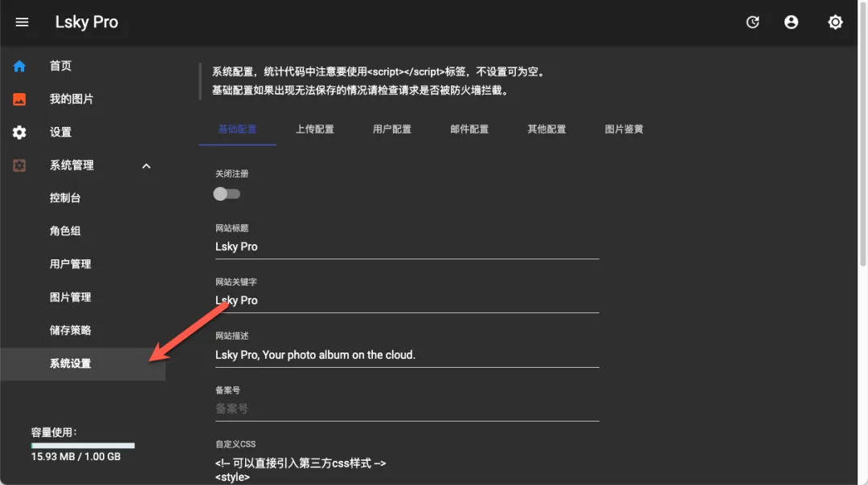
Task: Switch to 其他配置 tab
Action: 547,129
